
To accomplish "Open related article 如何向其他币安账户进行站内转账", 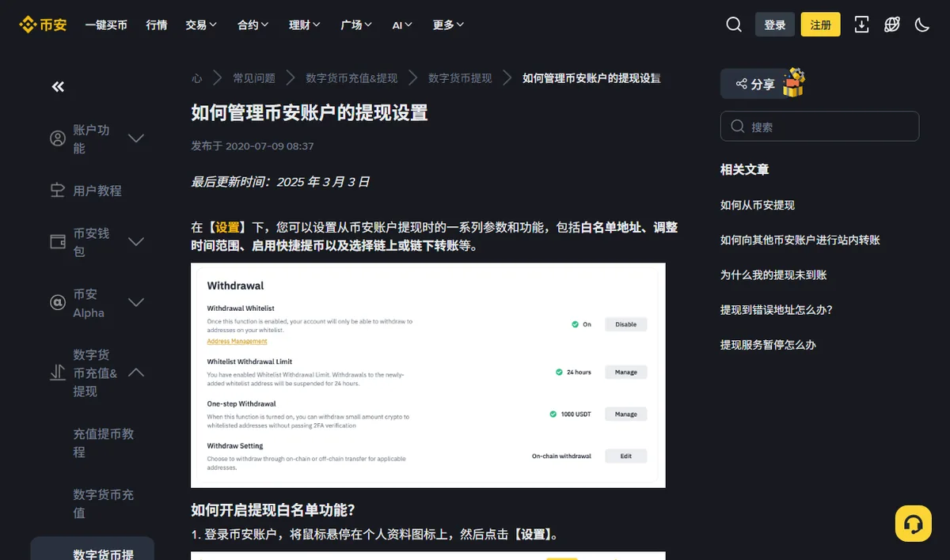I will [x=800, y=240].
